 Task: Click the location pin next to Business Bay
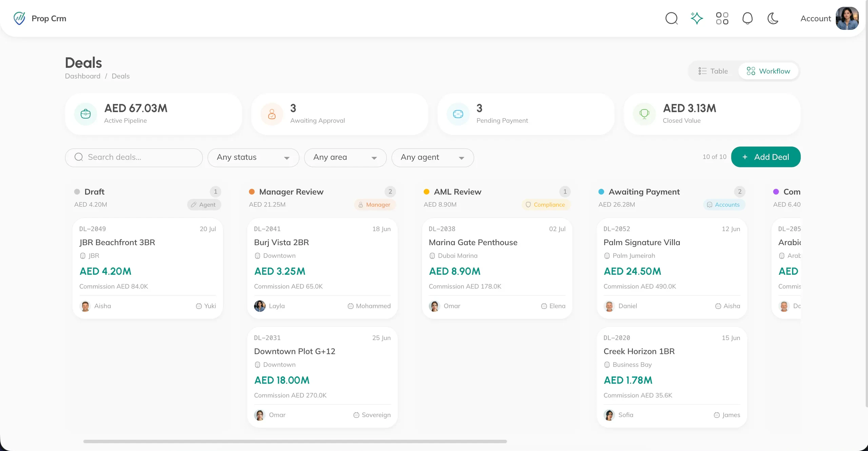point(607,365)
